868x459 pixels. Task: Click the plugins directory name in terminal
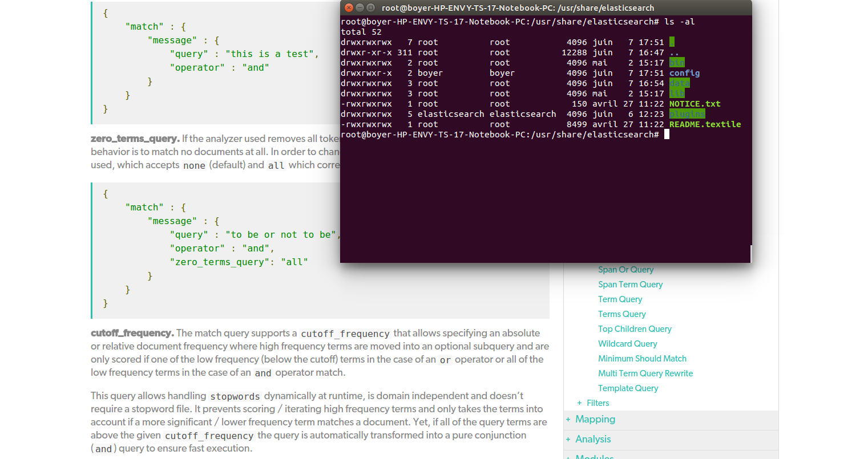(687, 114)
